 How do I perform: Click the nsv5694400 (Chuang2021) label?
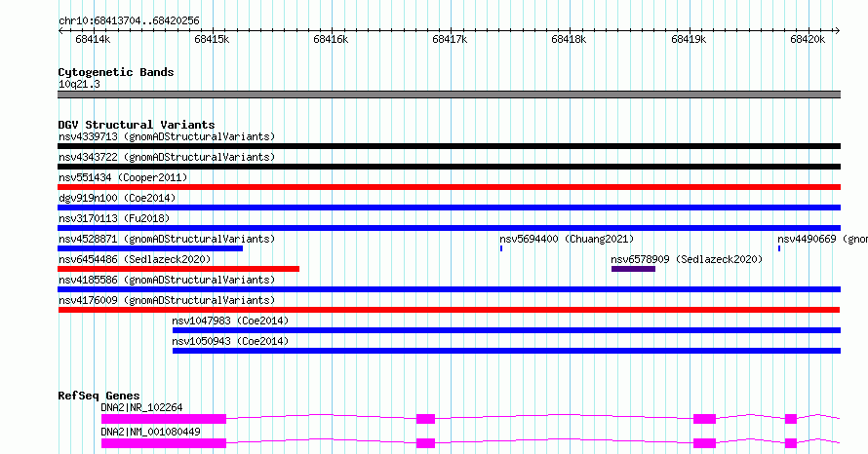pos(567,239)
